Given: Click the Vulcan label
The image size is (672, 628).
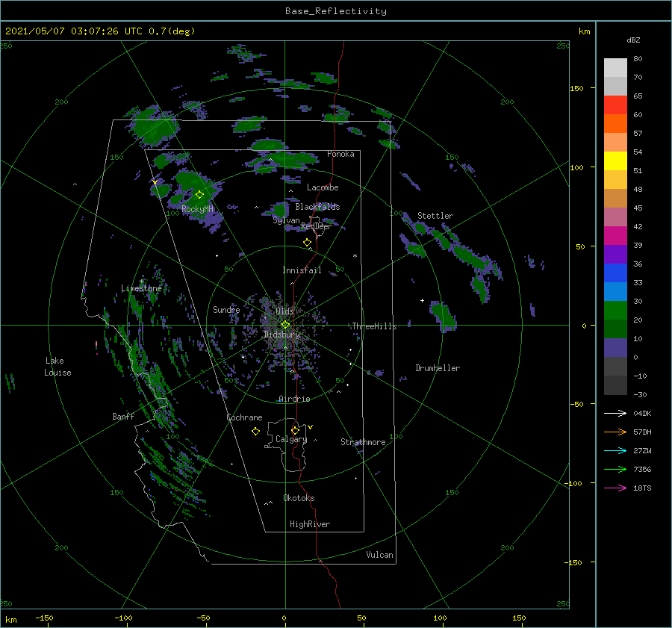Looking at the screenshot, I should pyautogui.click(x=379, y=555).
